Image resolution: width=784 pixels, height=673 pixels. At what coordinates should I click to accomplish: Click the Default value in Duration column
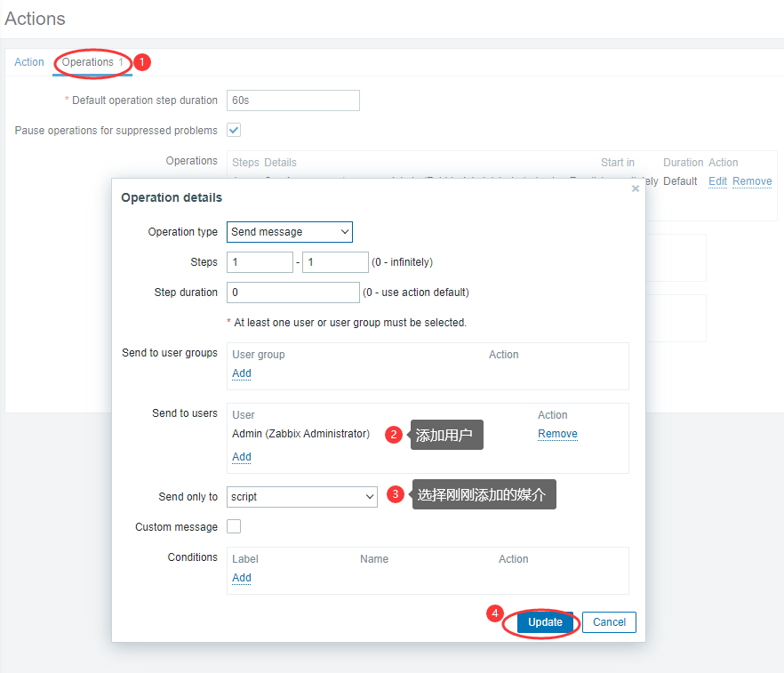pos(680,181)
